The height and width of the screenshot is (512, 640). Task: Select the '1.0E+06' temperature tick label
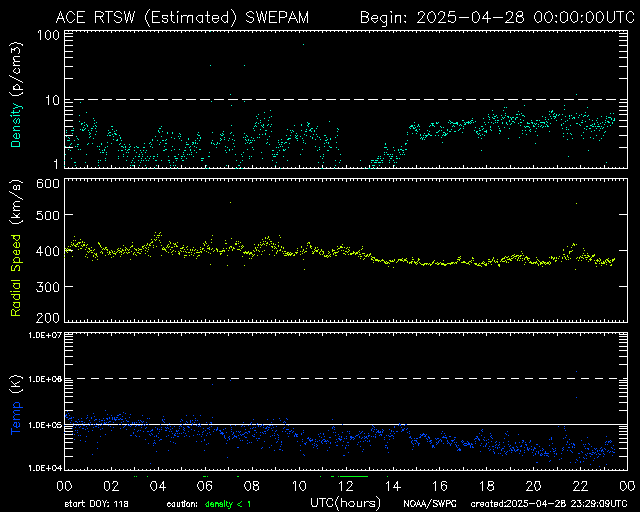tap(45, 379)
